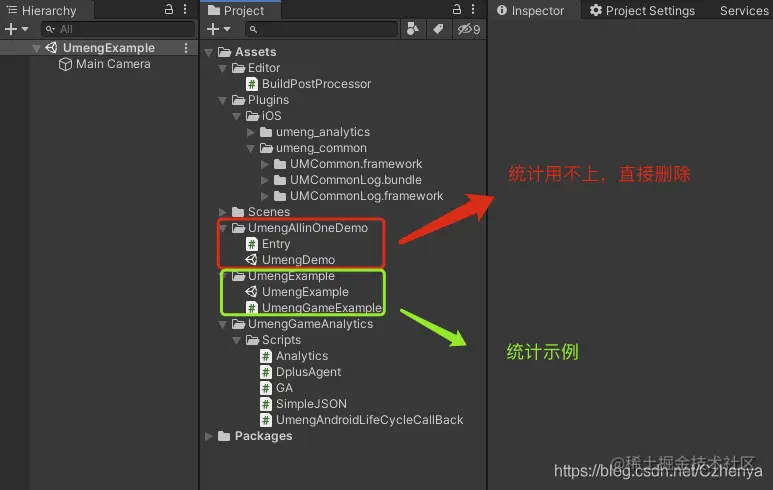The image size is (773, 490).
Task: Collapse the Plugins folder
Action: [x=222, y=100]
